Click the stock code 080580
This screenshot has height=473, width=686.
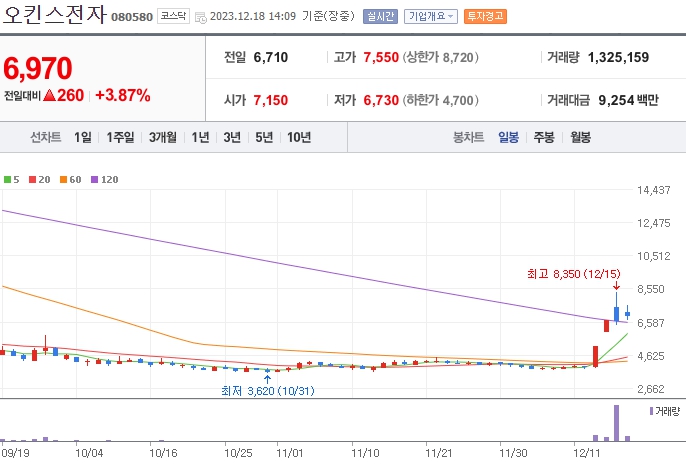click(x=132, y=17)
